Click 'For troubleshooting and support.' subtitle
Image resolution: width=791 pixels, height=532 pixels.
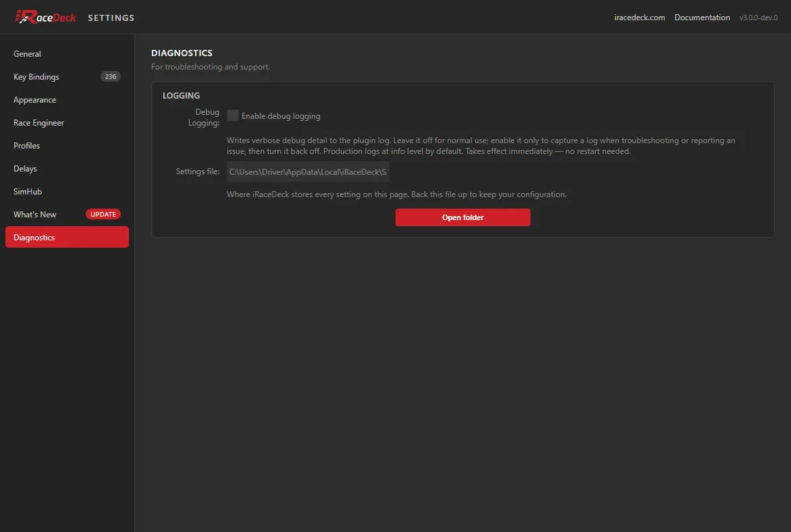(211, 67)
